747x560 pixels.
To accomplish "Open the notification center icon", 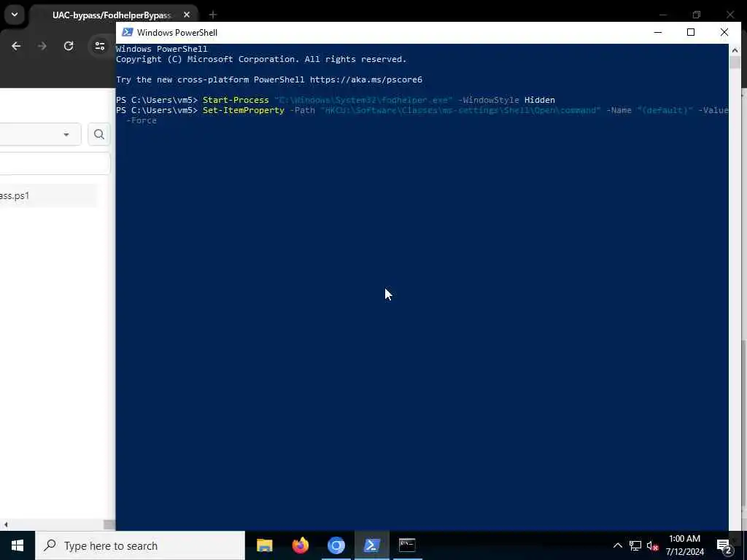I will (x=724, y=545).
